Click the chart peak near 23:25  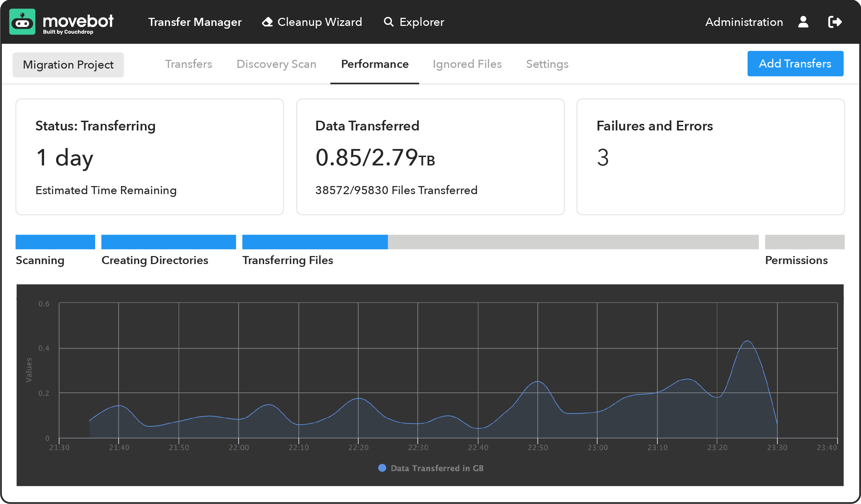[747, 341]
